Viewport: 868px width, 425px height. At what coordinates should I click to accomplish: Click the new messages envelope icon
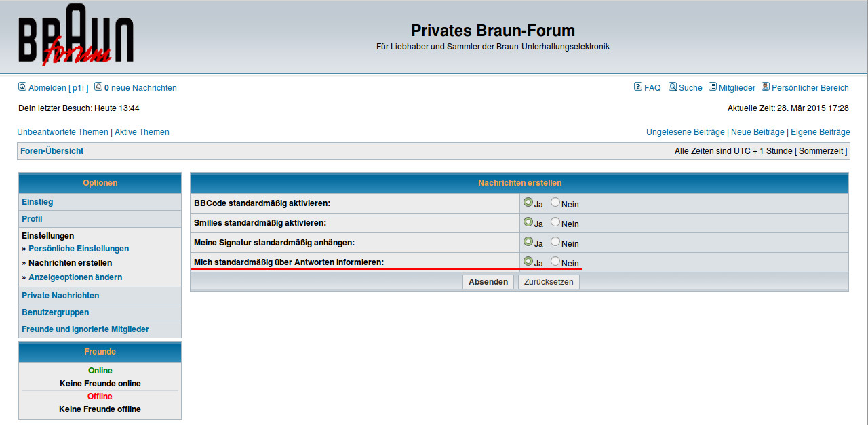(98, 87)
